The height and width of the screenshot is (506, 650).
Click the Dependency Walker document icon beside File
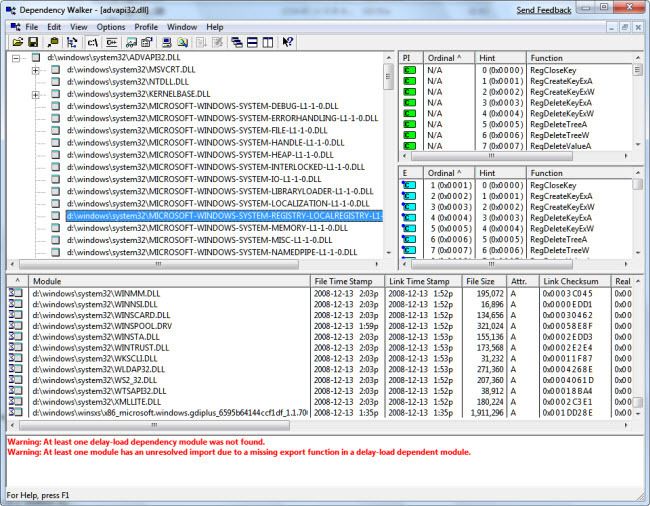click(15, 27)
